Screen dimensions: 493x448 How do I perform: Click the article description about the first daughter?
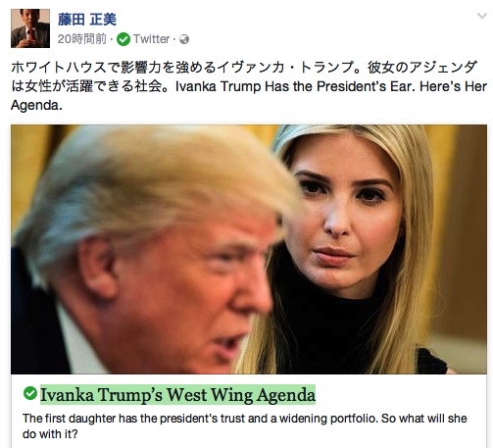click(x=245, y=426)
